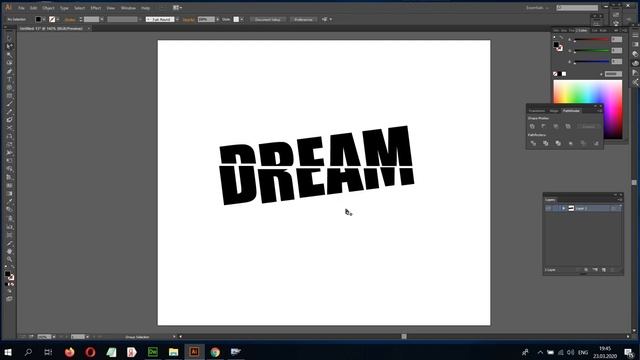Select the Rectangle tool

pos(9,96)
